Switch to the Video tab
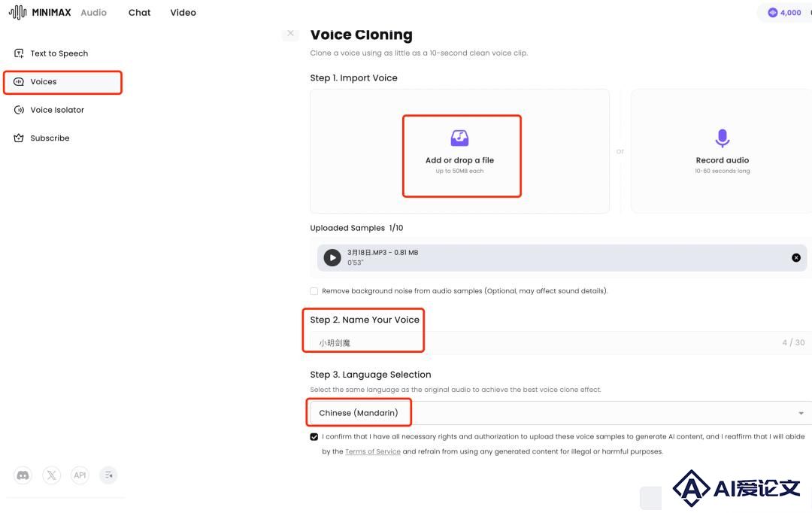This screenshot has width=812, height=513. [x=183, y=13]
